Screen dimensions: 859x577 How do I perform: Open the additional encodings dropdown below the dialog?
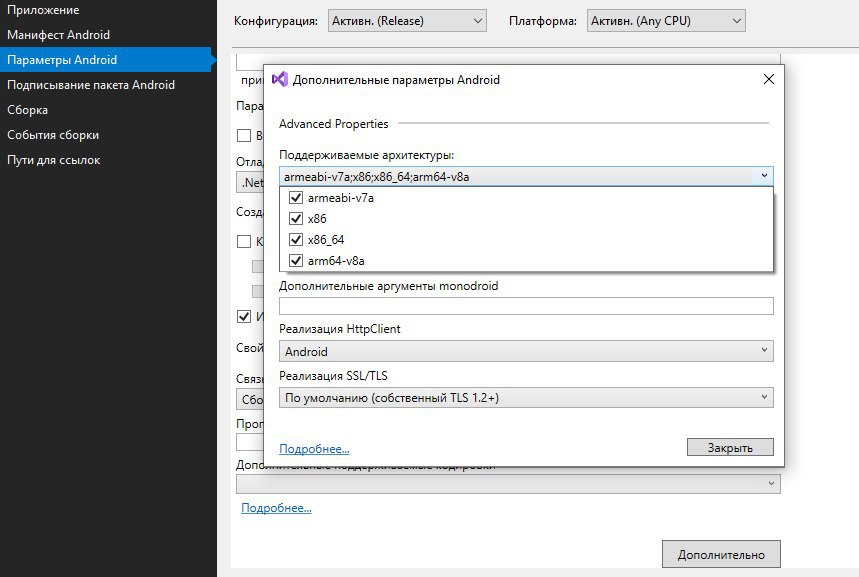[x=508, y=484]
